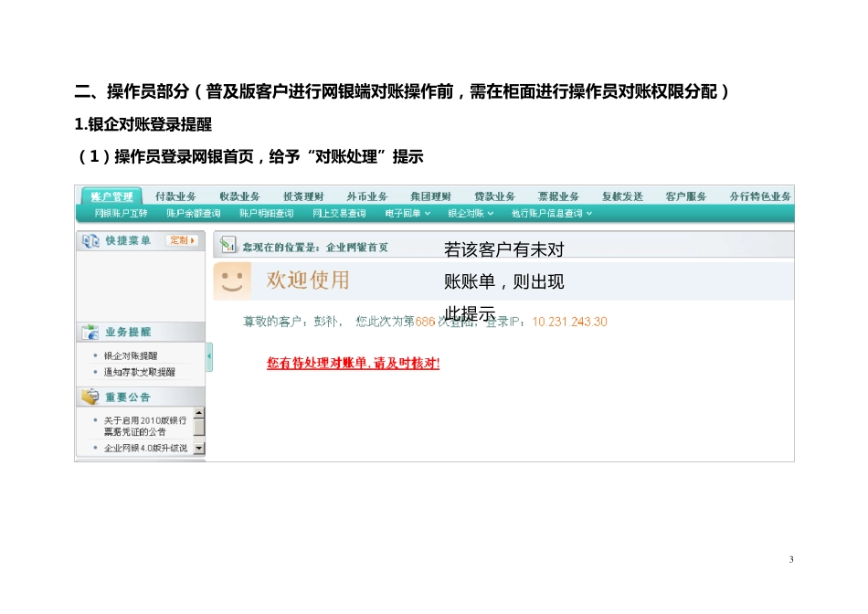868x614 pixels.
Task: Open 企业网银4.0版升级说 announcement
Action: click(145, 448)
